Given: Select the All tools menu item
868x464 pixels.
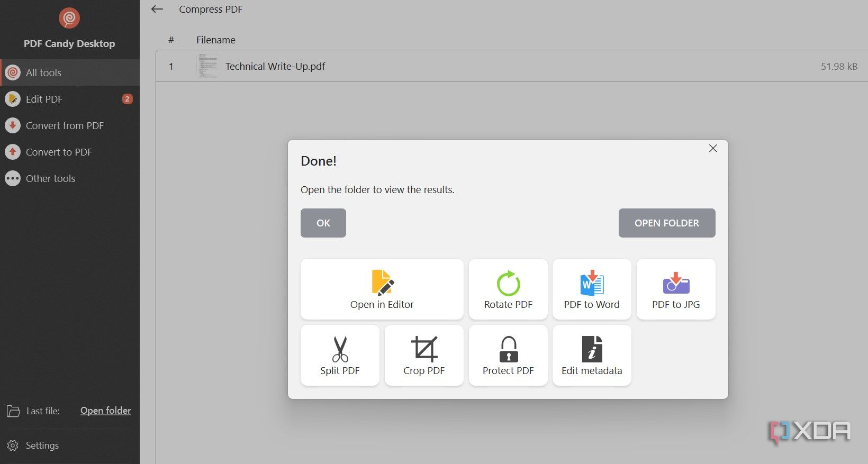Looking at the screenshot, I should 70,72.
